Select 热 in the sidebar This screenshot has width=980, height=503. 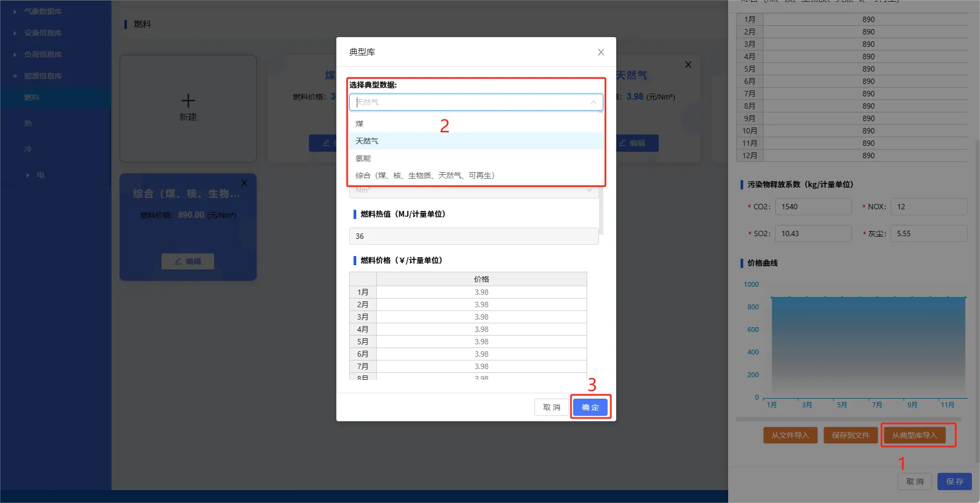click(x=28, y=123)
